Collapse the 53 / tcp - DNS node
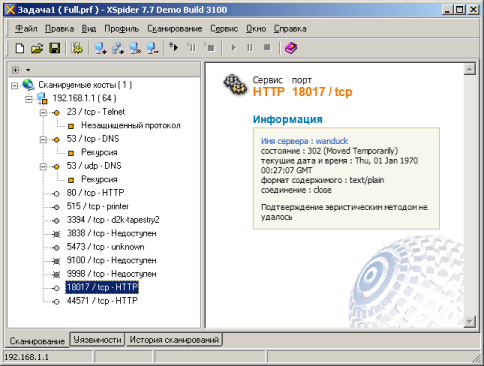Viewport: 484px width, 366px height. [x=43, y=140]
